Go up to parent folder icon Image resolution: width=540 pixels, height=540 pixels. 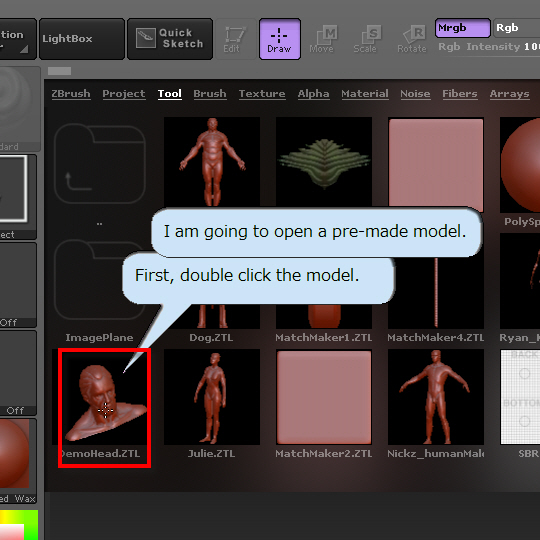click(100, 164)
